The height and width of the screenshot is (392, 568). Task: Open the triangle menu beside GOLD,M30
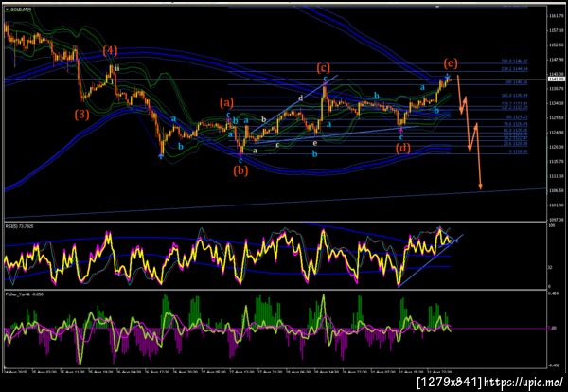tap(8, 9)
